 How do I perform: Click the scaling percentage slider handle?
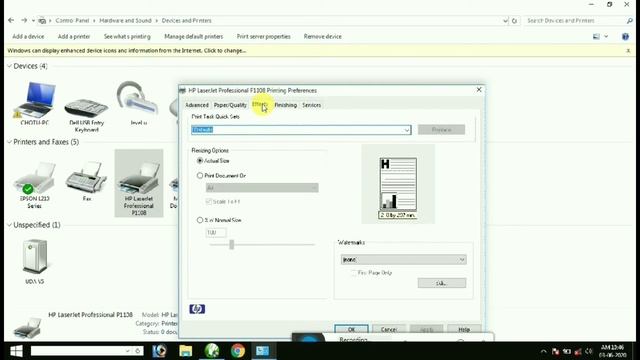[x=231, y=244]
